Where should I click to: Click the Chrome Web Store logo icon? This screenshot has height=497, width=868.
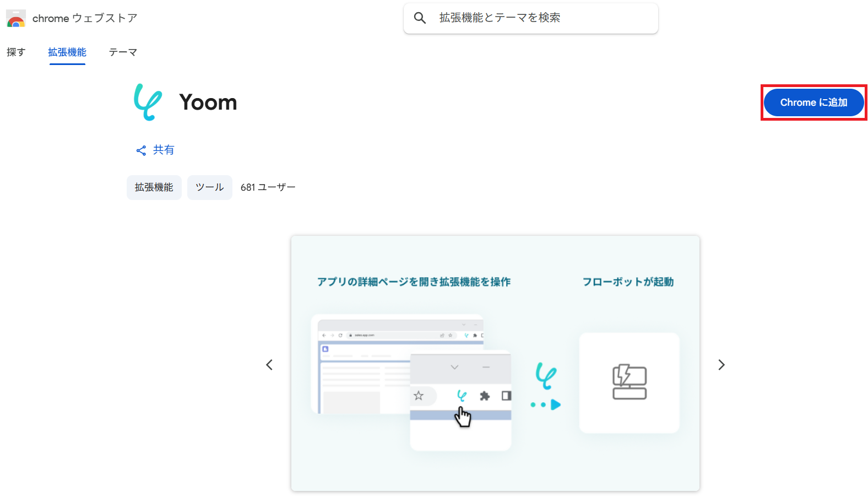point(16,18)
